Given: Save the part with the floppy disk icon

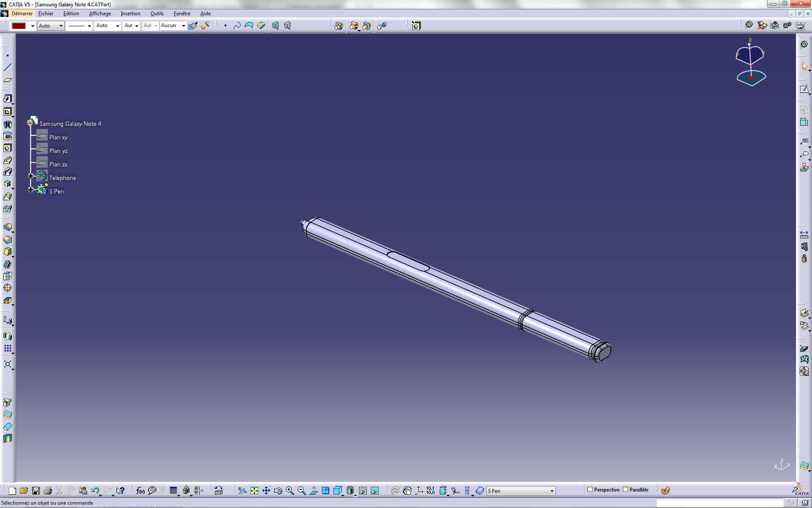Looking at the screenshot, I should click(36, 491).
